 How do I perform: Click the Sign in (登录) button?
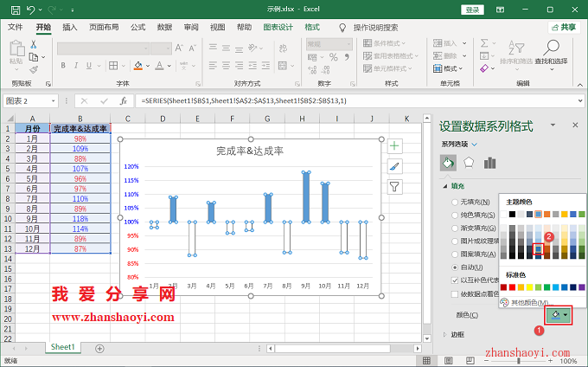point(472,10)
